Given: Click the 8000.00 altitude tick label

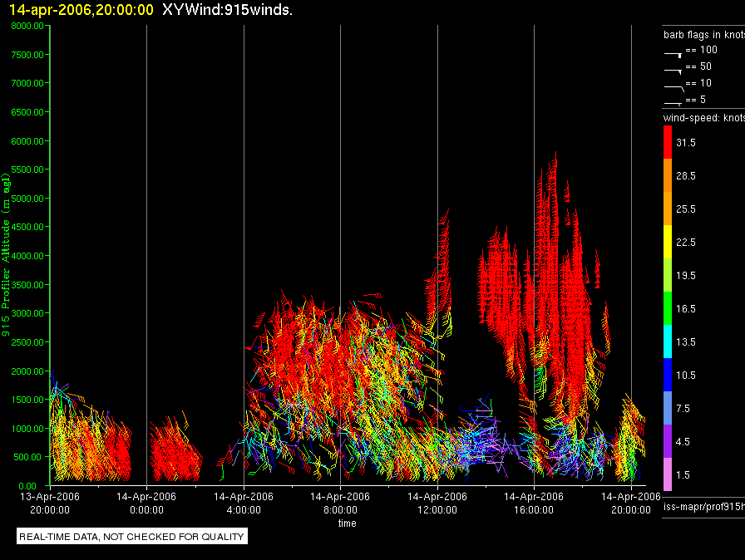Looking at the screenshot, I should tap(27, 26).
